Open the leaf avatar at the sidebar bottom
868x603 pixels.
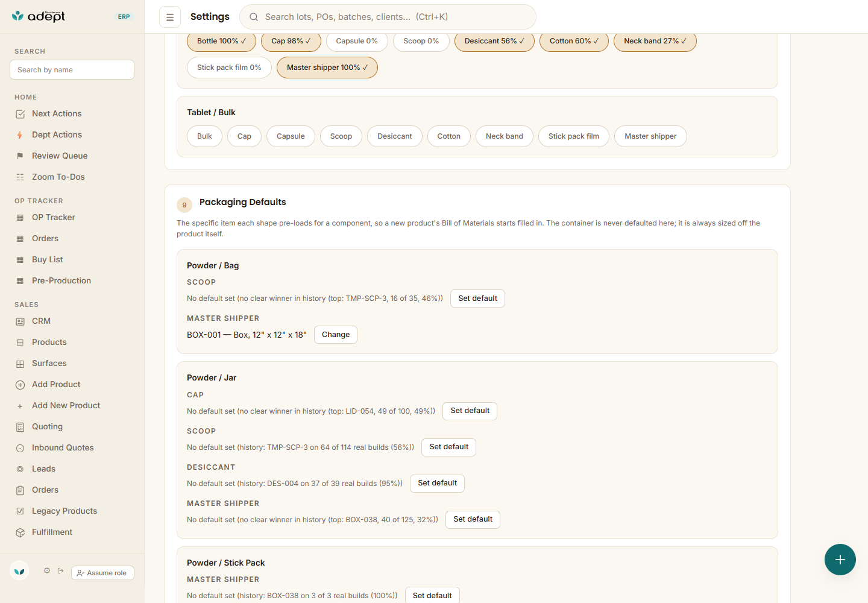[19, 570]
